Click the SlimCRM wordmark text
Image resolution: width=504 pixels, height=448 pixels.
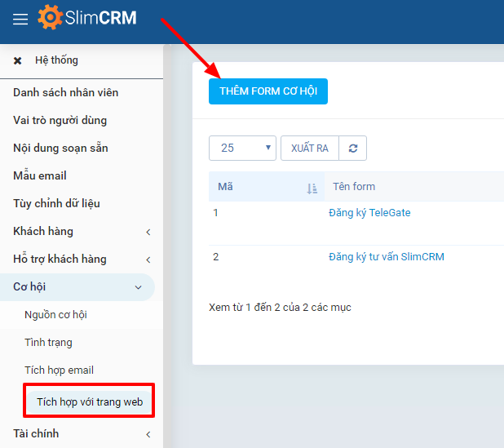(101, 18)
